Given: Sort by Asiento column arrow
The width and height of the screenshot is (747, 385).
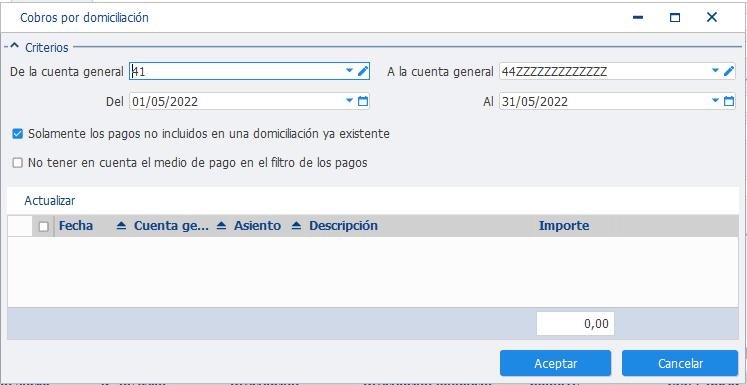Looking at the screenshot, I should (296, 226).
